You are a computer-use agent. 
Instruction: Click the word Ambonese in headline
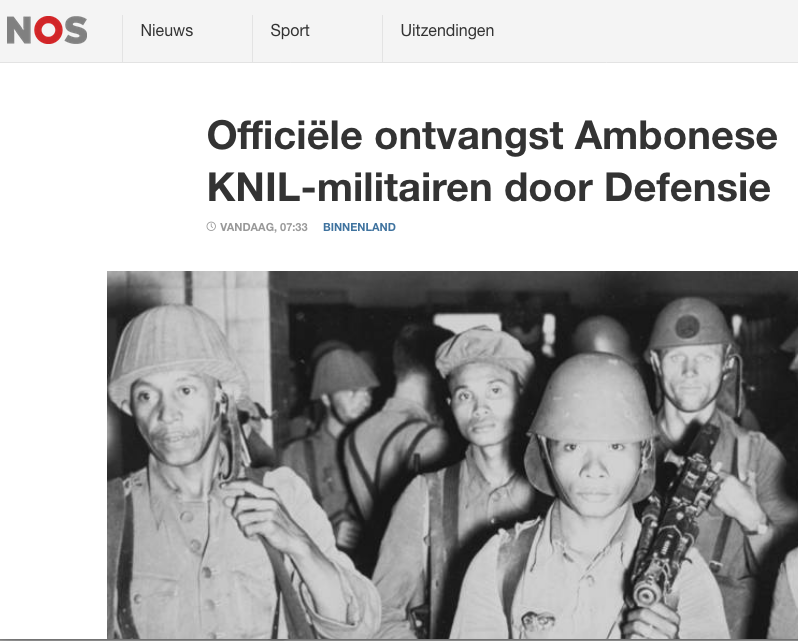coord(676,136)
